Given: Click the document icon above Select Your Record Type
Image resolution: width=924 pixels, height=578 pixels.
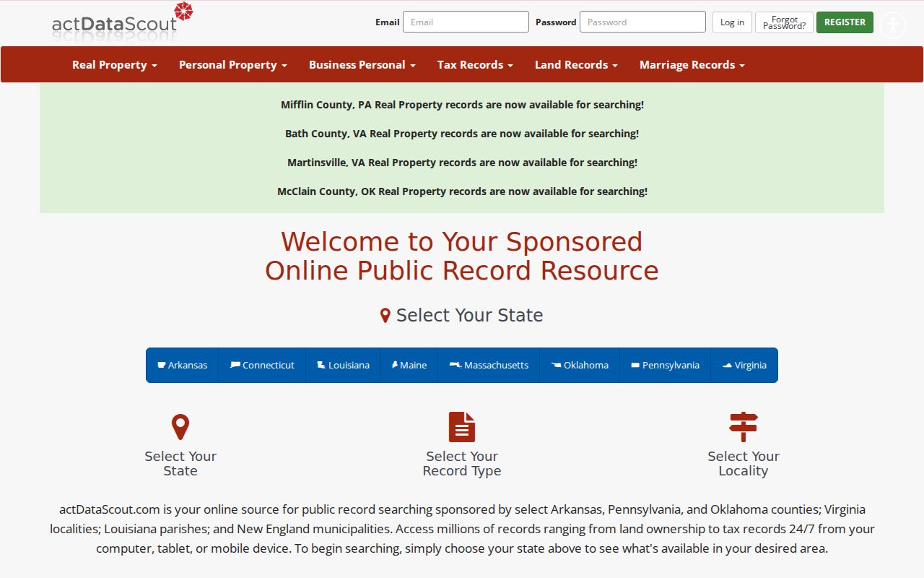Looking at the screenshot, I should [462, 427].
